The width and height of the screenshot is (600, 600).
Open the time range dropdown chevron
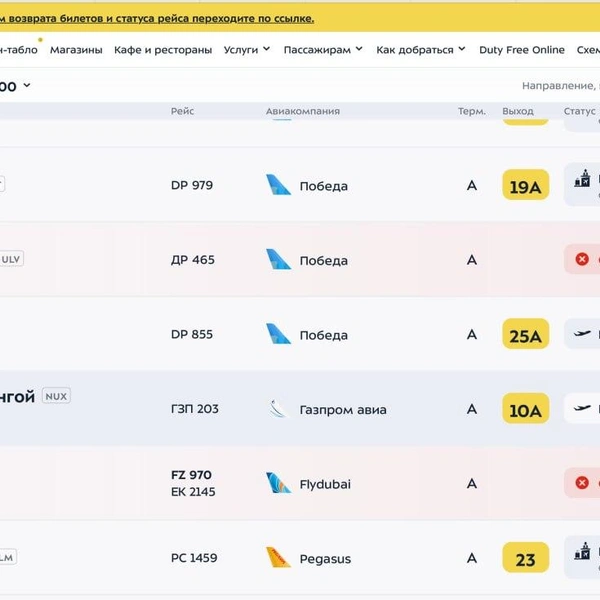coord(27,85)
